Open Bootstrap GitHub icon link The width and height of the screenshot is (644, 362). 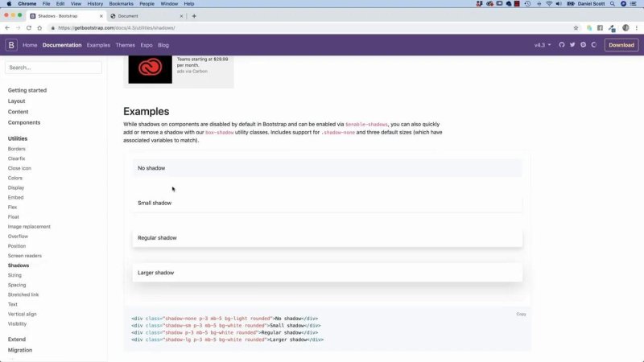(x=561, y=45)
